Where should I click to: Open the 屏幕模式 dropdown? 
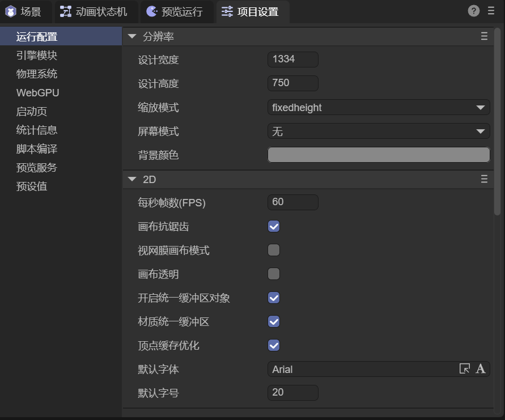point(378,131)
